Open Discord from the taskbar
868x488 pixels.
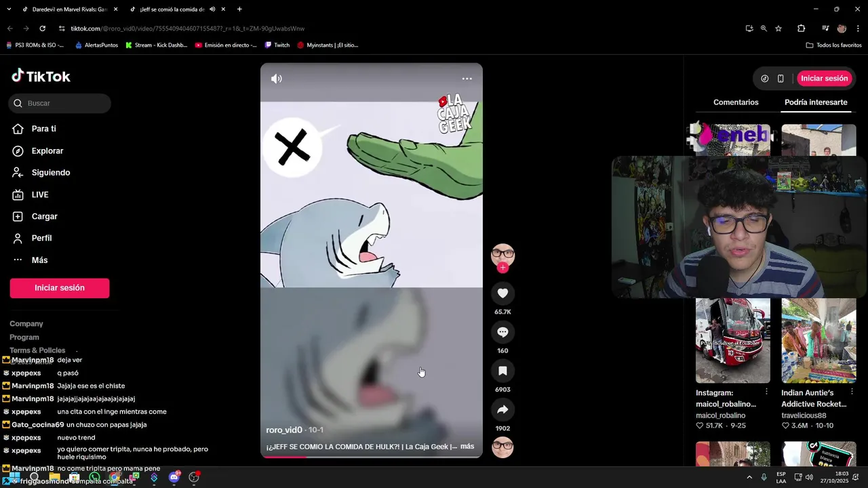(x=174, y=477)
